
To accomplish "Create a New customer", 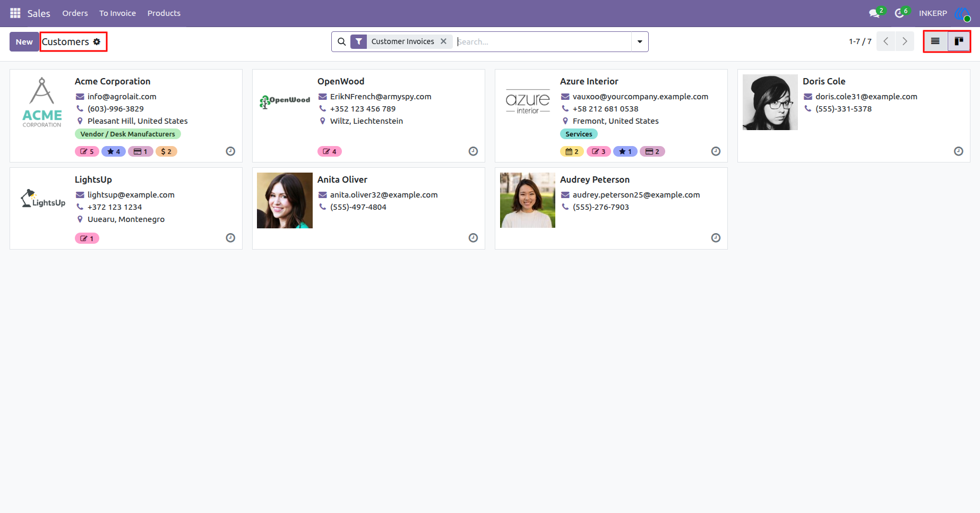I will 24,41.
